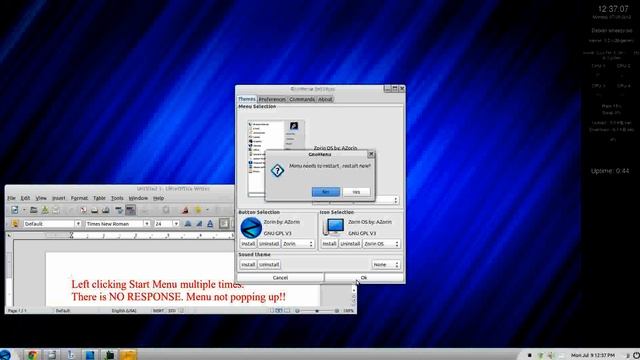The image size is (640, 360).
Task: Click English (USA) language in status bar
Action: coord(124,311)
